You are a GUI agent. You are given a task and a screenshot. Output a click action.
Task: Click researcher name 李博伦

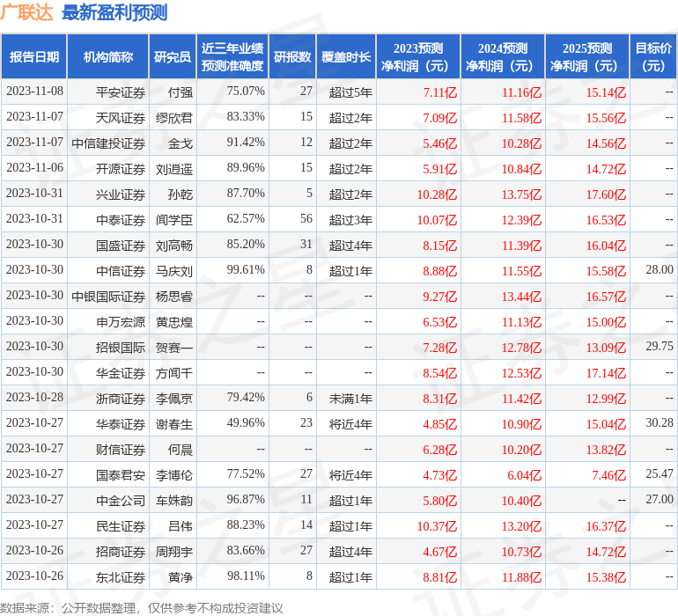point(174,474)
